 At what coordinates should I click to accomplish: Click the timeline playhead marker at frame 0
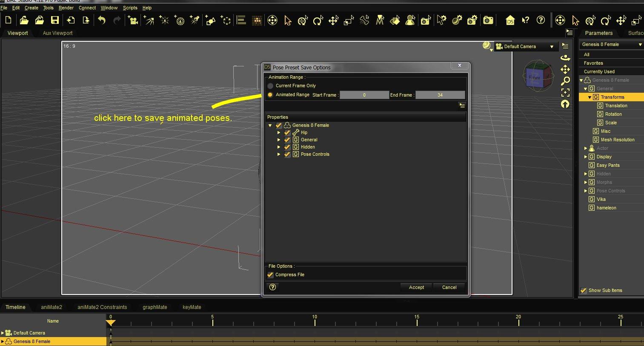[111, 323]
